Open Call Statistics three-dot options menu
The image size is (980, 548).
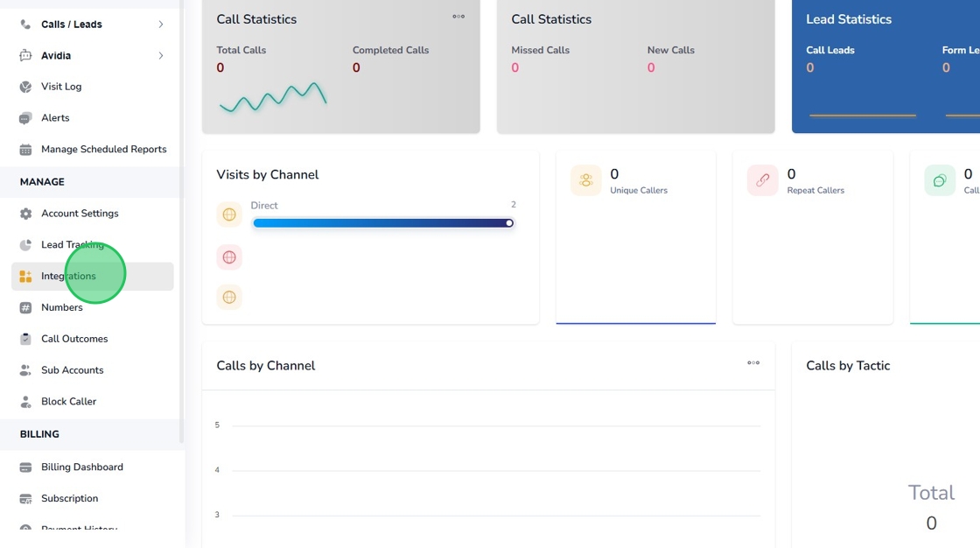[x=458, y=17]
